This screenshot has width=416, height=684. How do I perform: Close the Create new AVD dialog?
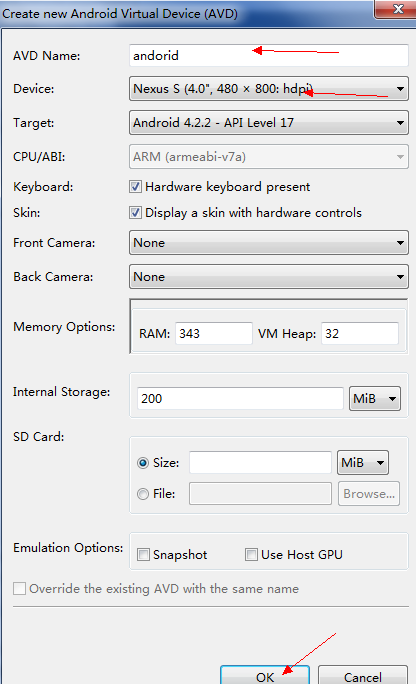[x=396, y=9]
